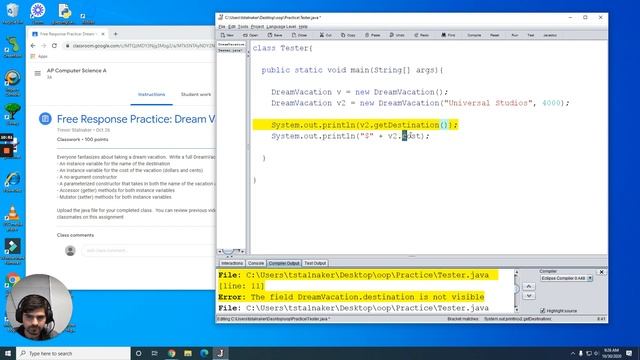Click the assignment icon beside Free Response Practice
Image resolution: width=640 pixels, height=360 pixels.
coord(45,119)
